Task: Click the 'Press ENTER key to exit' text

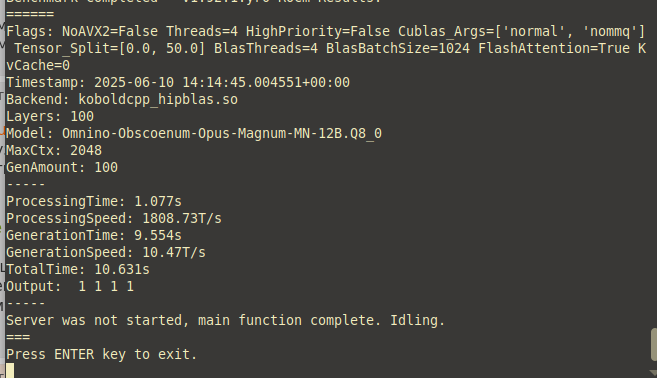Action: click(x=101, y=355)
